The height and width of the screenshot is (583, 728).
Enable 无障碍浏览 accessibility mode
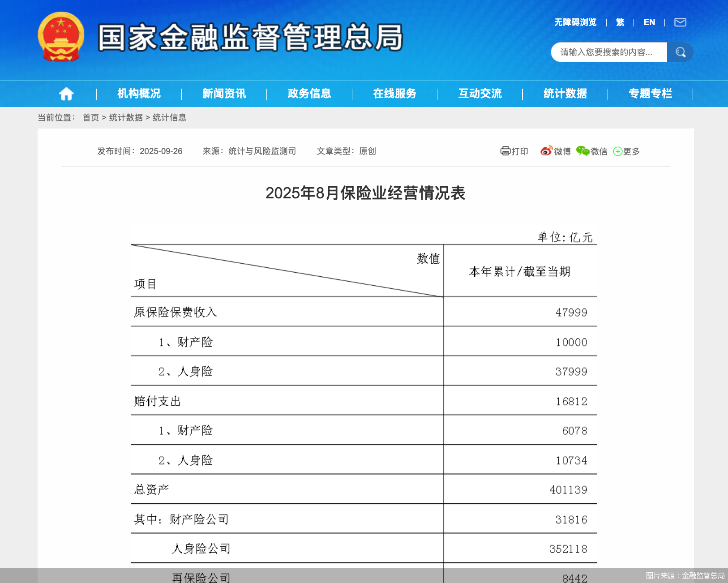coord(575,22)
